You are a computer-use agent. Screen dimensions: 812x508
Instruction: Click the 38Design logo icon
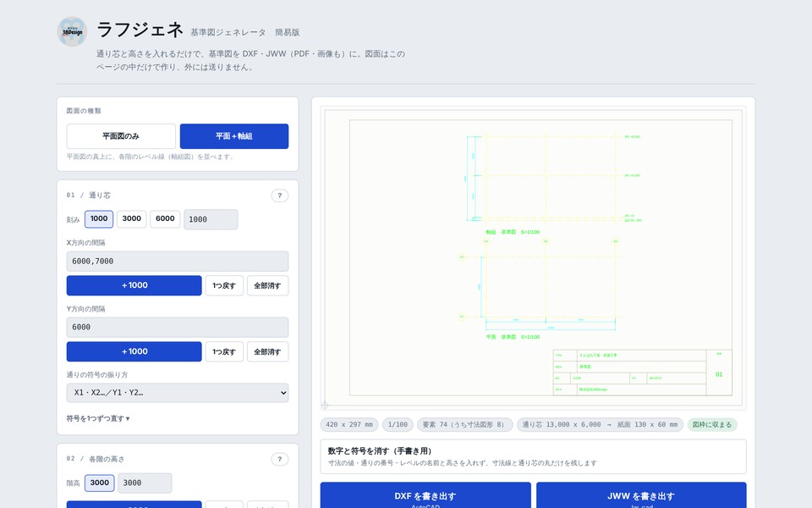coord(72,31)
